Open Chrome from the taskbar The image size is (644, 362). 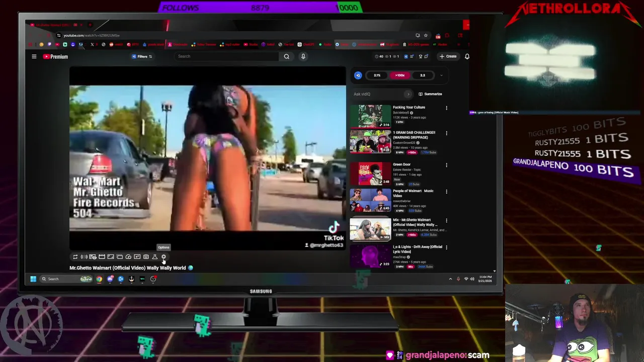[99, 279]
